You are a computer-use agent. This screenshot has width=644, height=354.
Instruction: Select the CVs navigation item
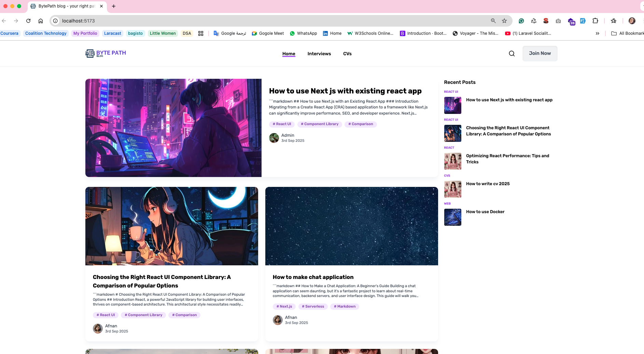pos(347,54)
